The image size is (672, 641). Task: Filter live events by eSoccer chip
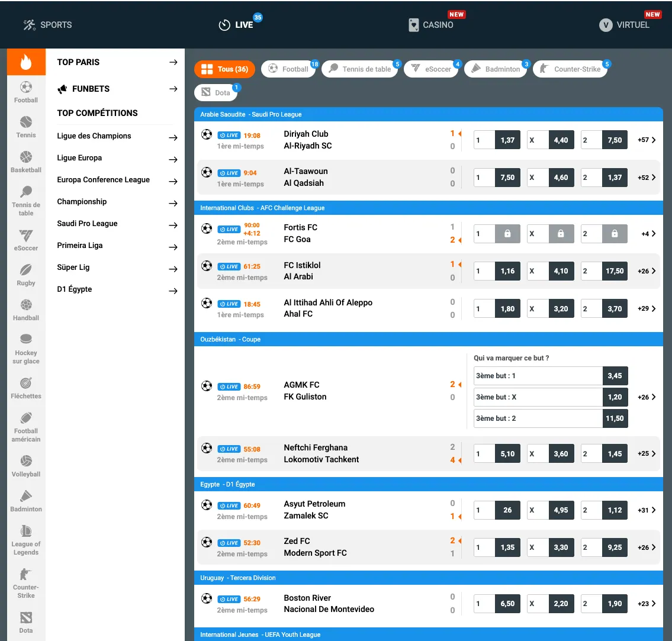click(431, 69)
